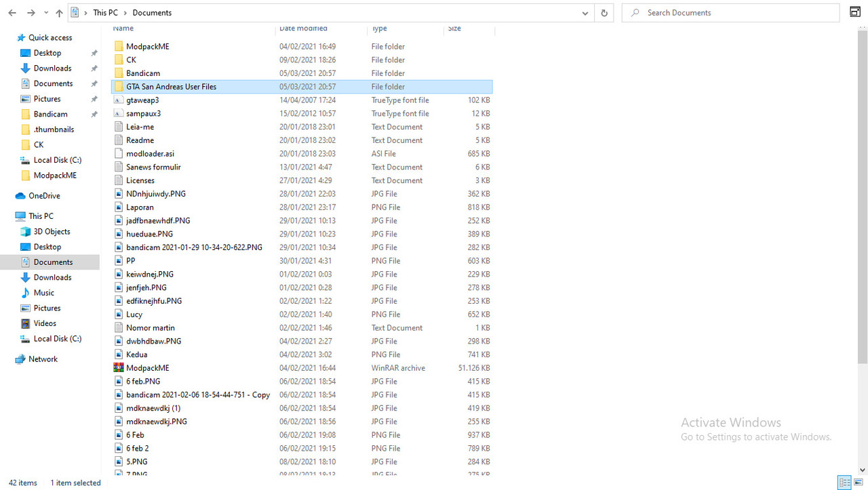Open CK folder in navigation pane

39,144
